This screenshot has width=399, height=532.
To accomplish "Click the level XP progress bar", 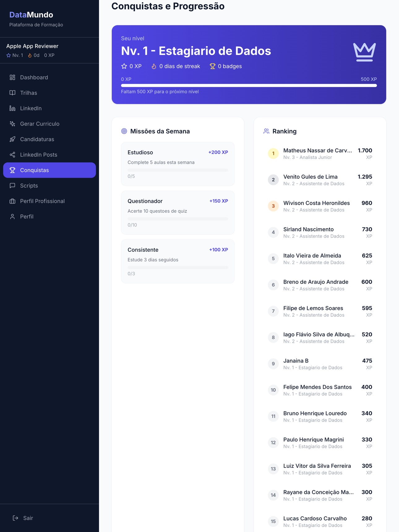I will click(x=249, y=85).
